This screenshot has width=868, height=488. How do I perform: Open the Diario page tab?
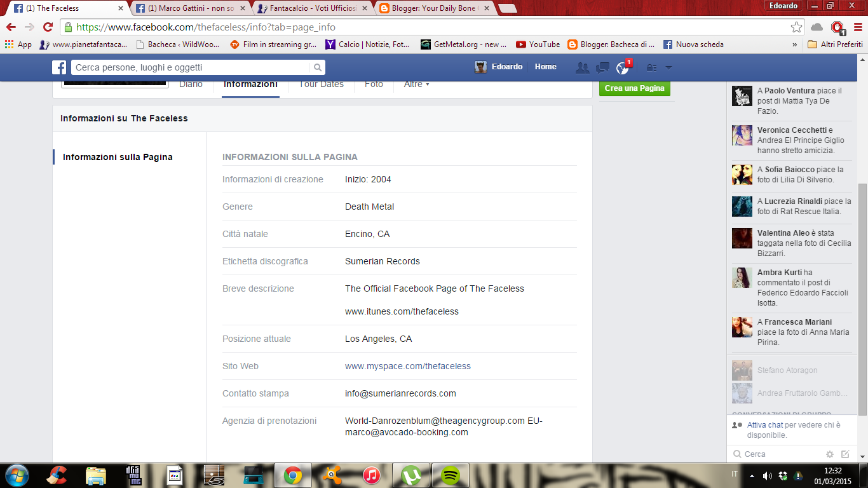click(191, 84)
